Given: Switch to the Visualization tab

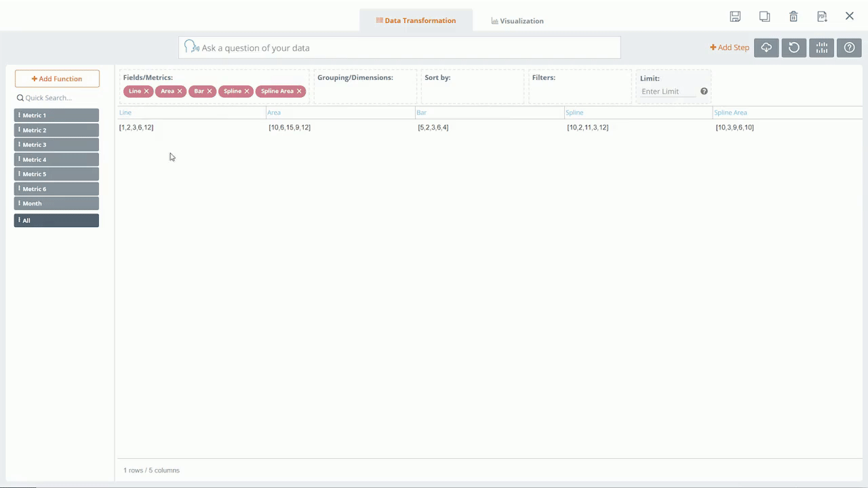Looking at the screenshot, I should (x=517, y=21).
